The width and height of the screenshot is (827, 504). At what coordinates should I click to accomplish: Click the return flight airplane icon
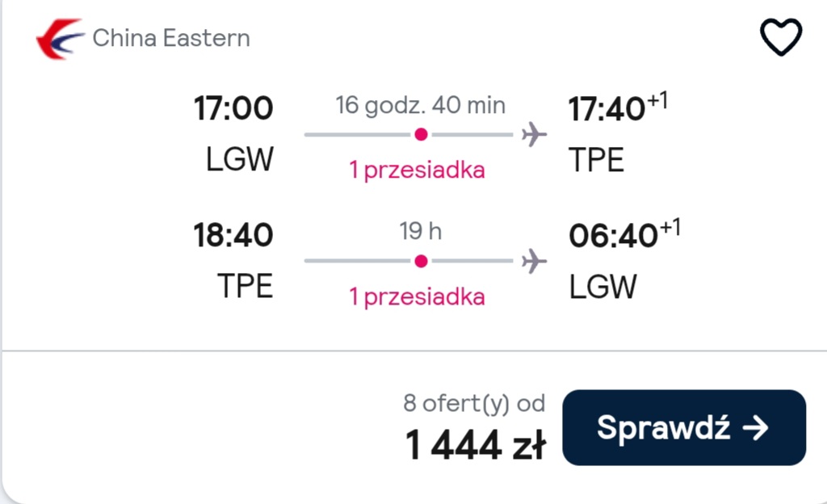[x=534, y=261]
